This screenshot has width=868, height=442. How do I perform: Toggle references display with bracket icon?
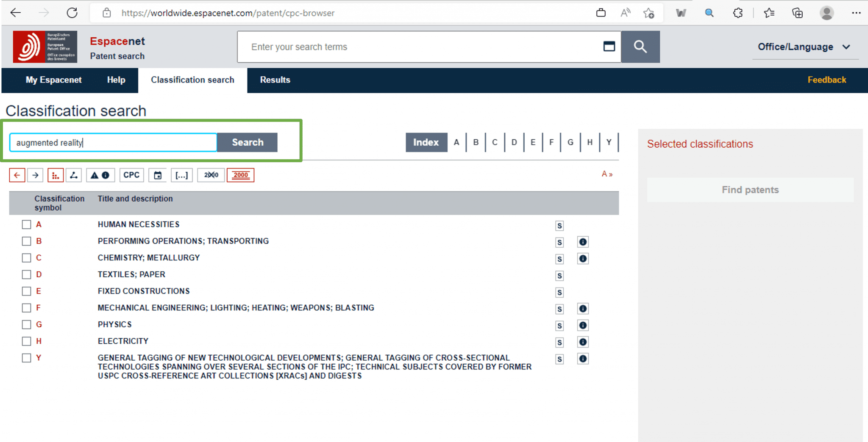[182, 175]
